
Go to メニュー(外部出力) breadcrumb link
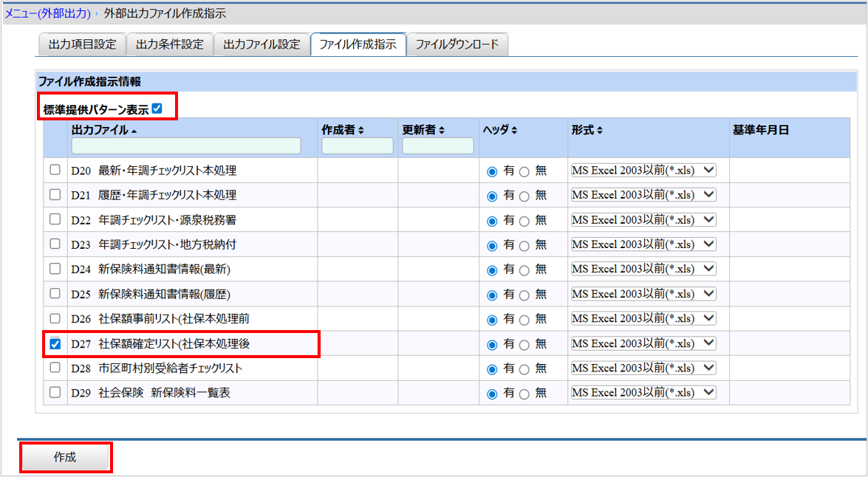[x=47, y=14]
